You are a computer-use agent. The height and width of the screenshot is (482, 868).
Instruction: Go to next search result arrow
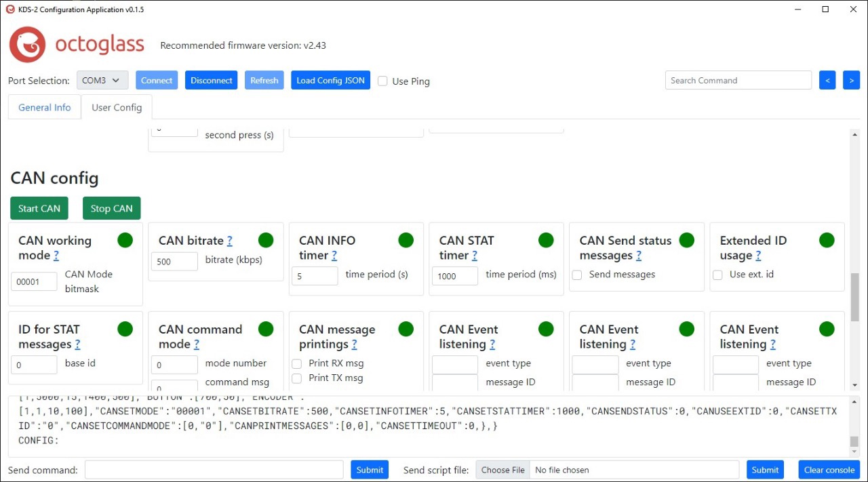click(851, 80)
